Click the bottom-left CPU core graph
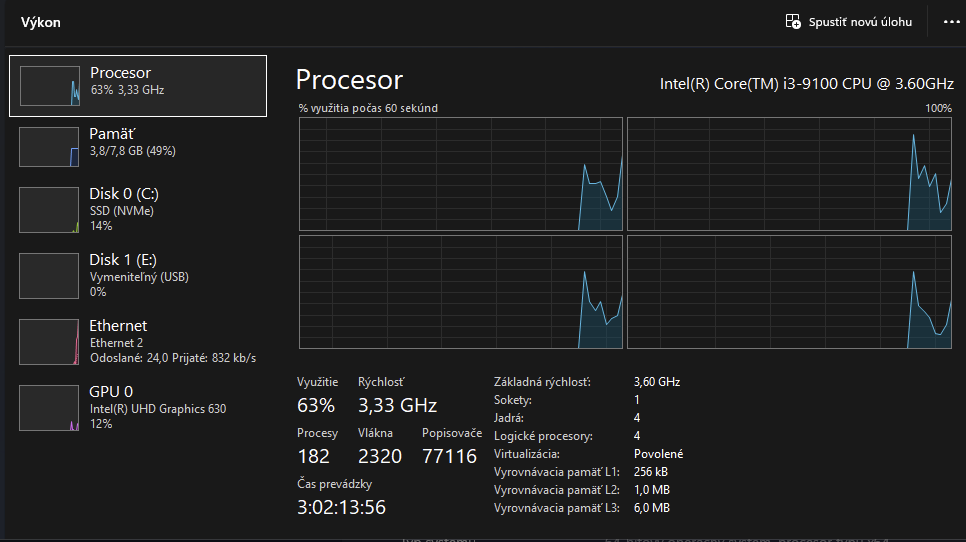Viewport: 966px width, 542px height. (461, 292)
